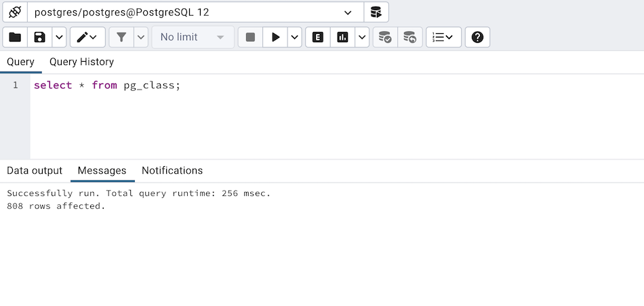Open the postgres connection dropdown

195,12
